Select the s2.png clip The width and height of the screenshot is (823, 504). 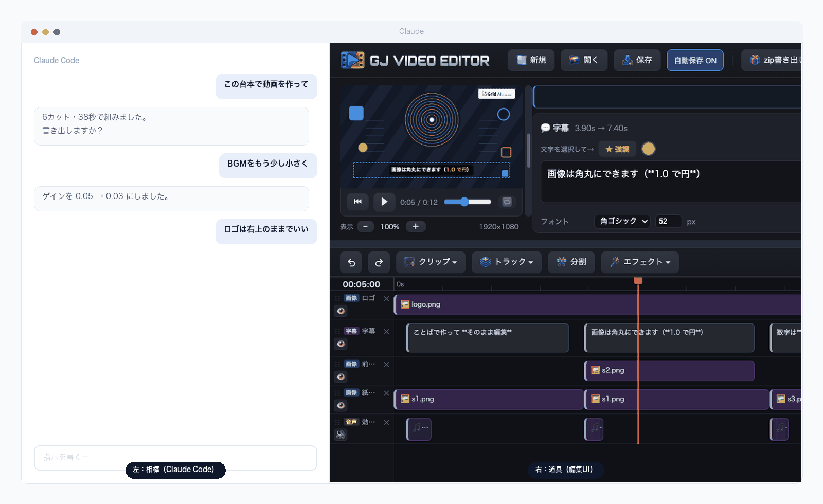pos(669,370)
